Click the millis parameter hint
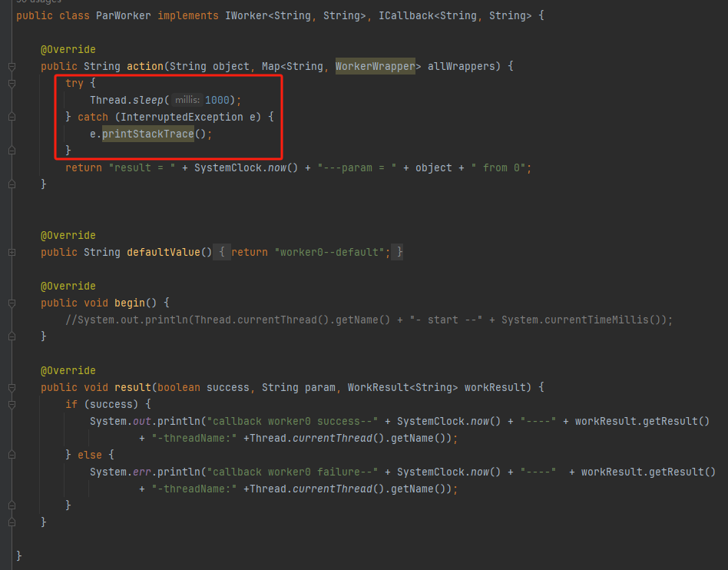This screenshot has width=728, height=570. coord(187,100)
